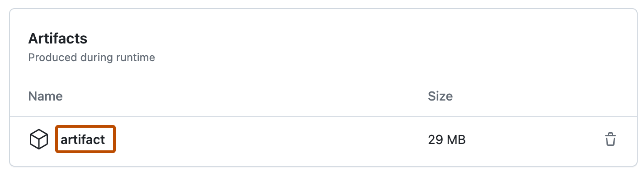
Task: Click the 'artifact' name inside orange outline
Action: click(x=83, y=139)
